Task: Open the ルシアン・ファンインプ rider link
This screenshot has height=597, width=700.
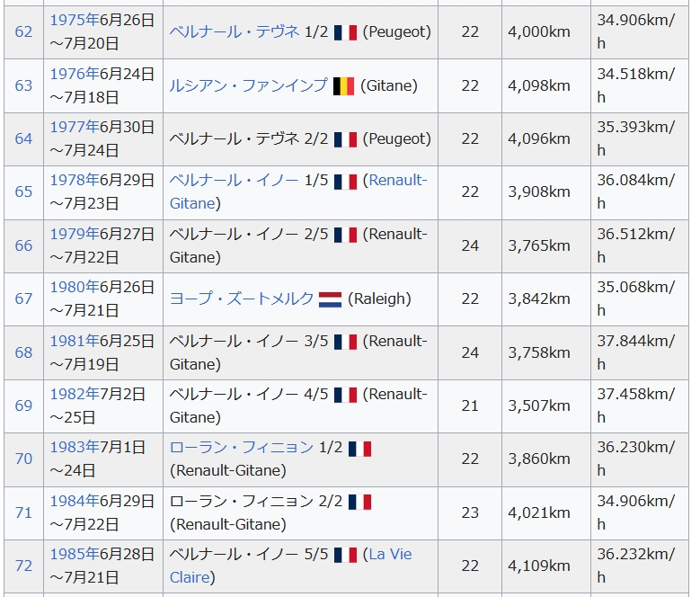Action: pyautogui.click(x=248, y=85)
